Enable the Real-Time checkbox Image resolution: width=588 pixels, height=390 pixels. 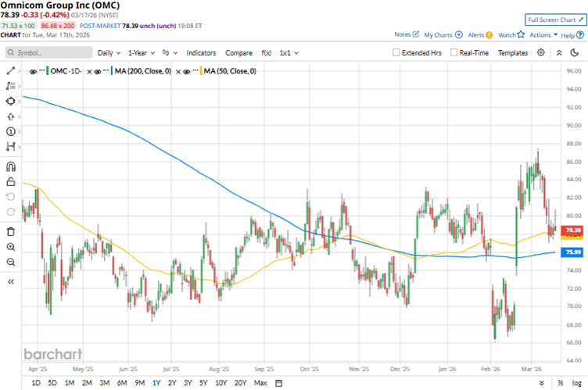[454, 53]
